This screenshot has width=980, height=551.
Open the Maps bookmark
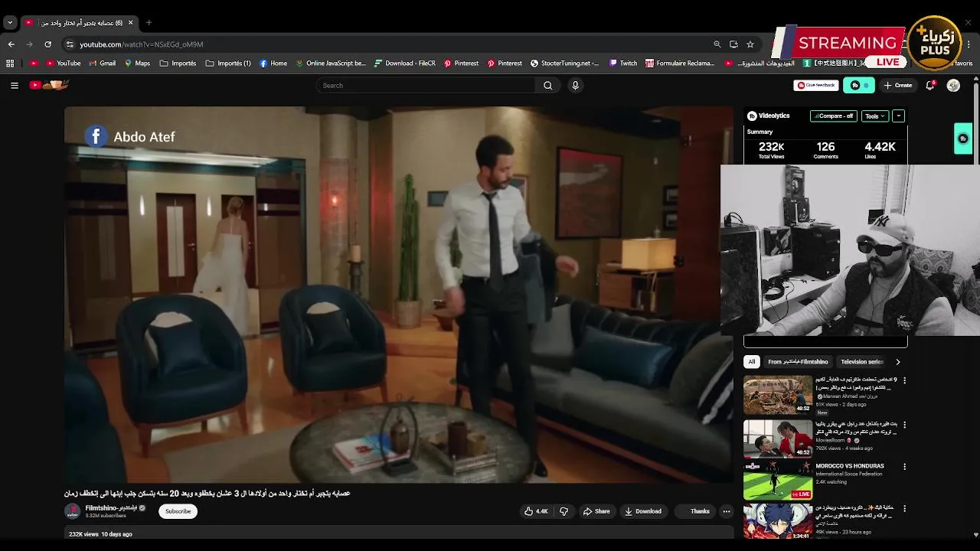point(137,64)
